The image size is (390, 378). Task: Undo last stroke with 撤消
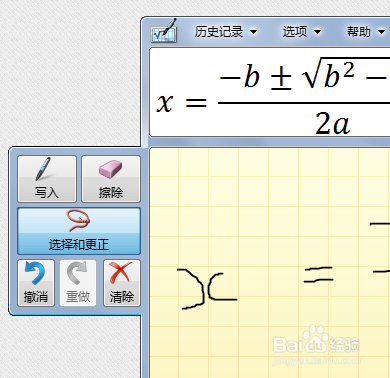36,283
